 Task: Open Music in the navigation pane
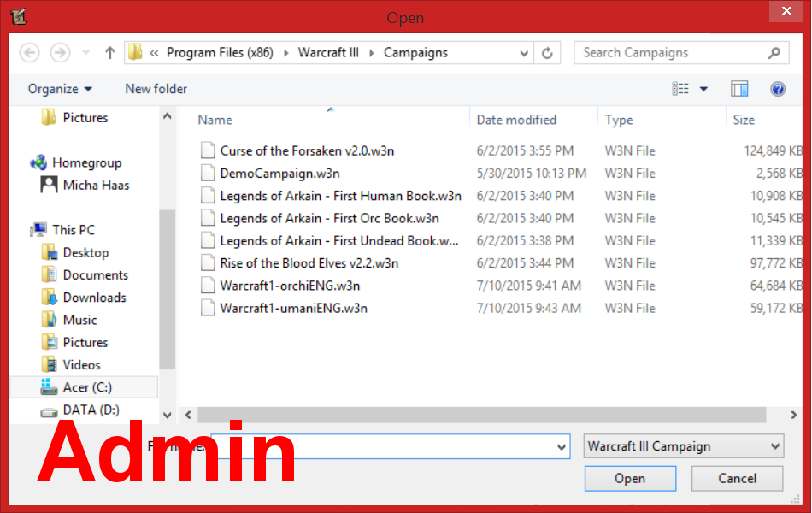coord(79,321)
